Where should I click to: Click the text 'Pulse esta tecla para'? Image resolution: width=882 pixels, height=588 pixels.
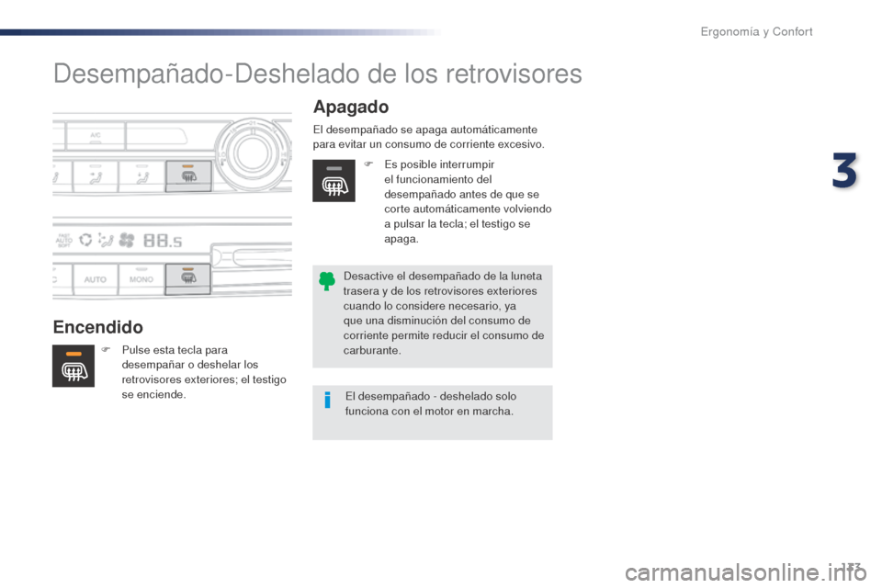[175, 350]
